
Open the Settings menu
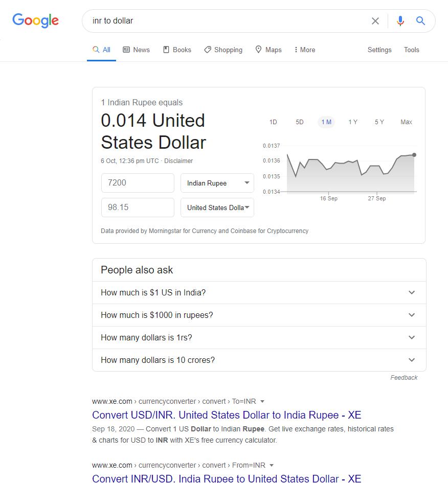(379, 50)
